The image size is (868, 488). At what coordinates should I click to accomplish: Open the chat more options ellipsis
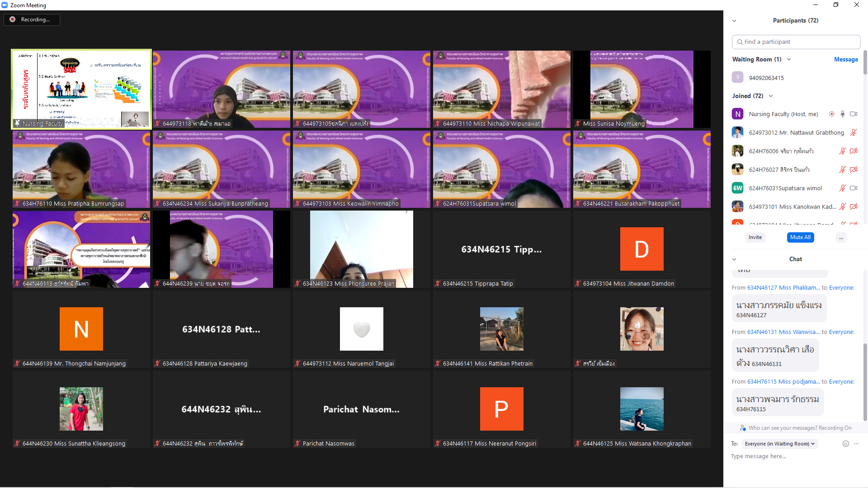856,444
